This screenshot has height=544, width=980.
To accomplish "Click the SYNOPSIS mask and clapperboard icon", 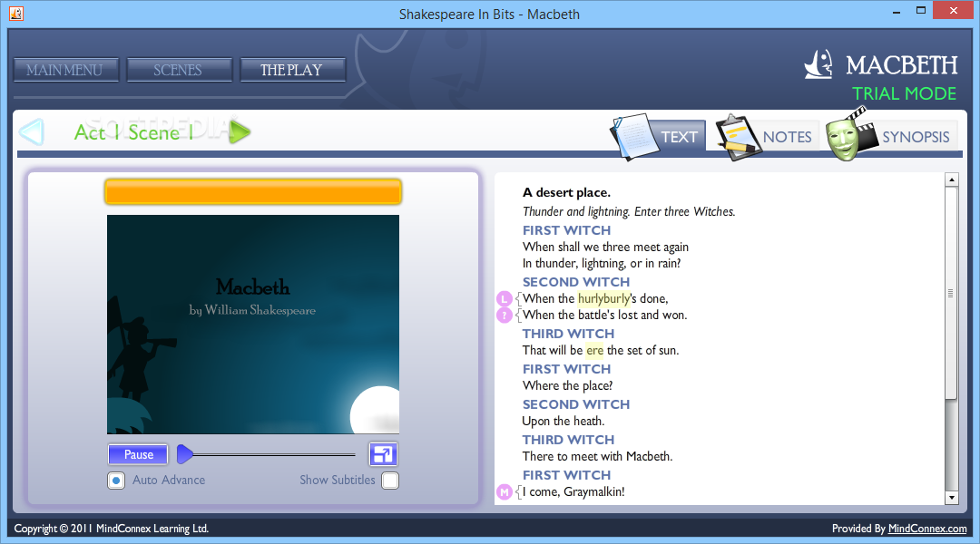I will point(850,134).
